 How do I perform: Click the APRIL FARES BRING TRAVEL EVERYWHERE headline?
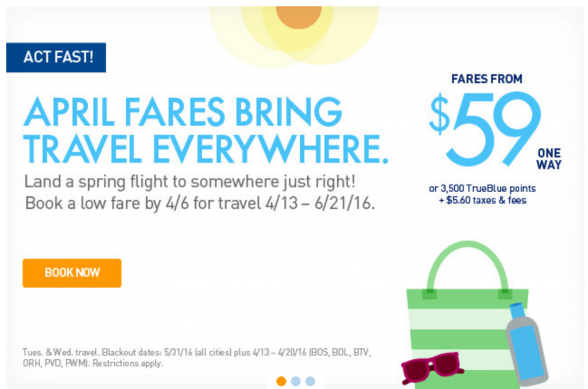pyautogui.click(x=206, y=130)
